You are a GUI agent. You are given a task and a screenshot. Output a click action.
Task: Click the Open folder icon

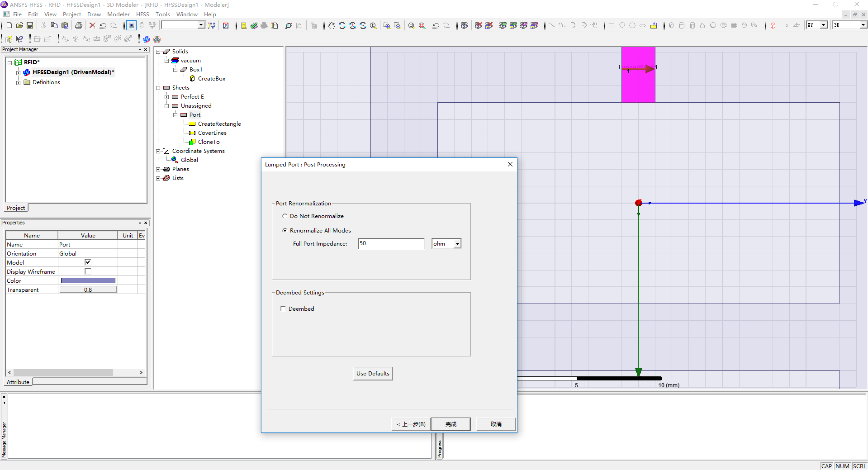click(19, 25)
